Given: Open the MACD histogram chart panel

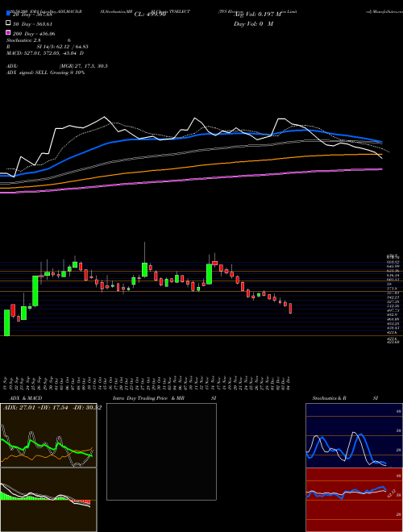Looking at the screenshot, I should pos(48,500).
